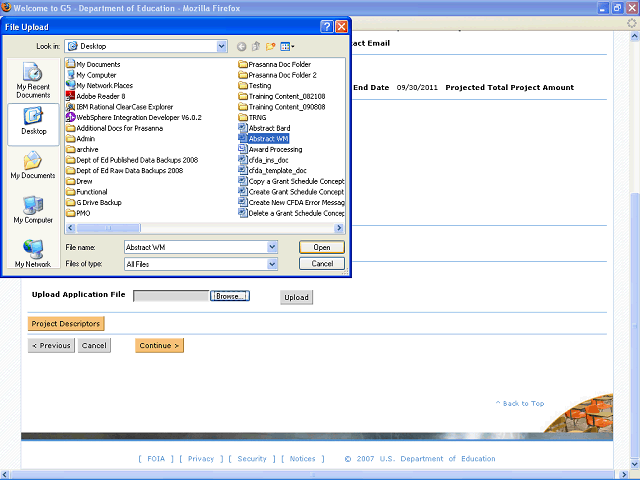Select the Award Processing document
This screenshot has height=480, width=640.
point(270,149)
